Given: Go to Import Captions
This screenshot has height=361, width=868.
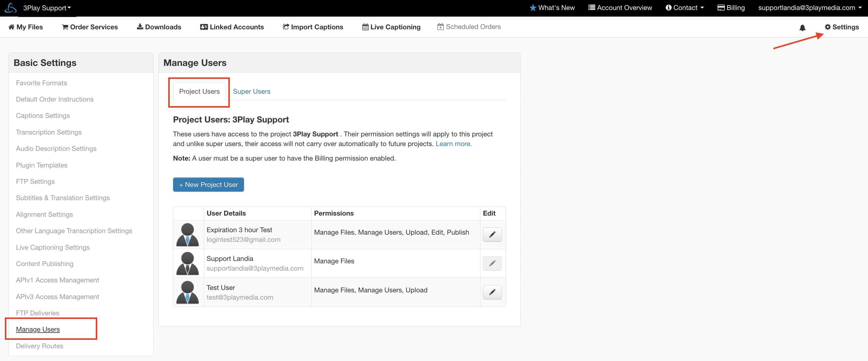Looking at the screenshot, I should pyautogui.click(x=313, y=27).
